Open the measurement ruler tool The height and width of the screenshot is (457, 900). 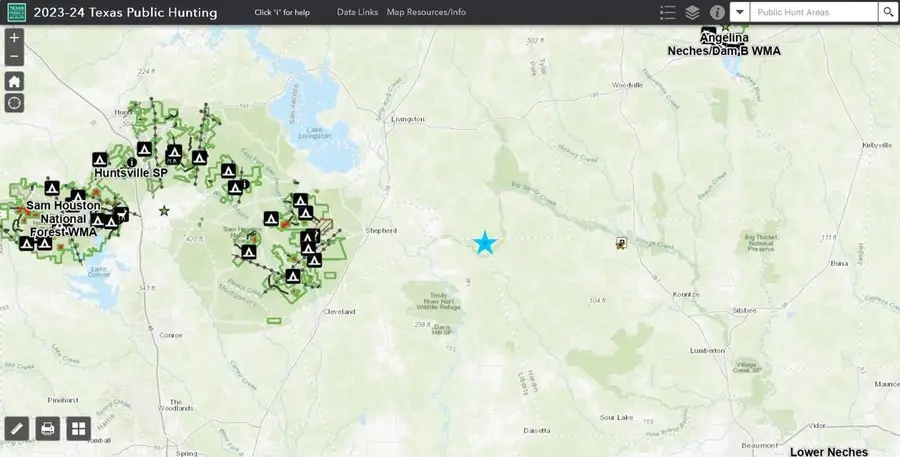(16, 429)
